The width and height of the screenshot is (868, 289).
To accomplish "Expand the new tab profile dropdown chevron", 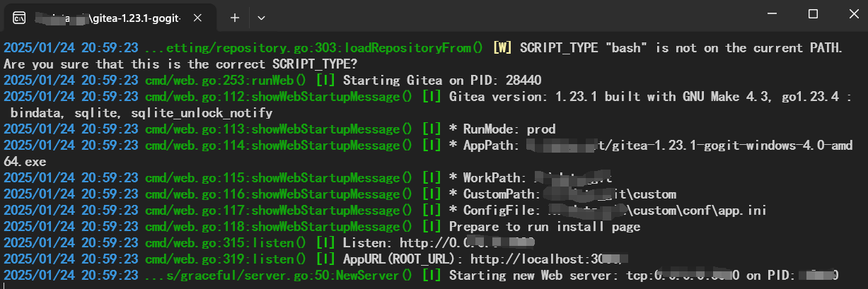I will click(x=261, y=18).
